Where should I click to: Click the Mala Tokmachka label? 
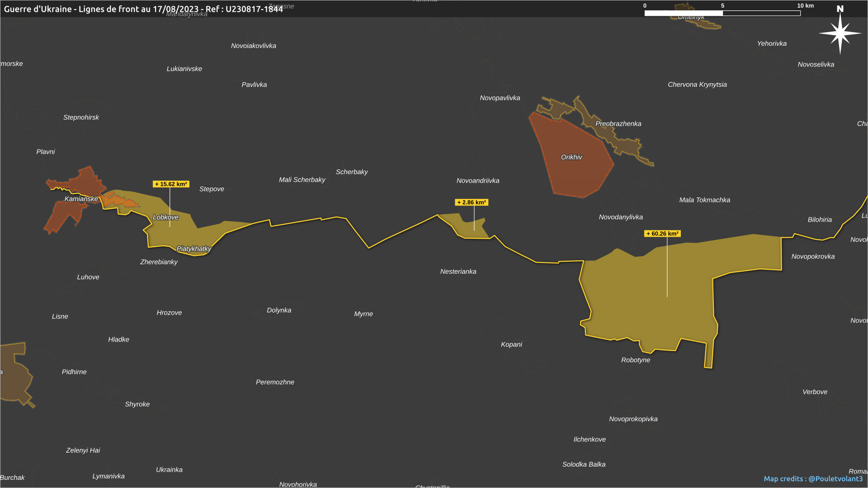(704, 200)
